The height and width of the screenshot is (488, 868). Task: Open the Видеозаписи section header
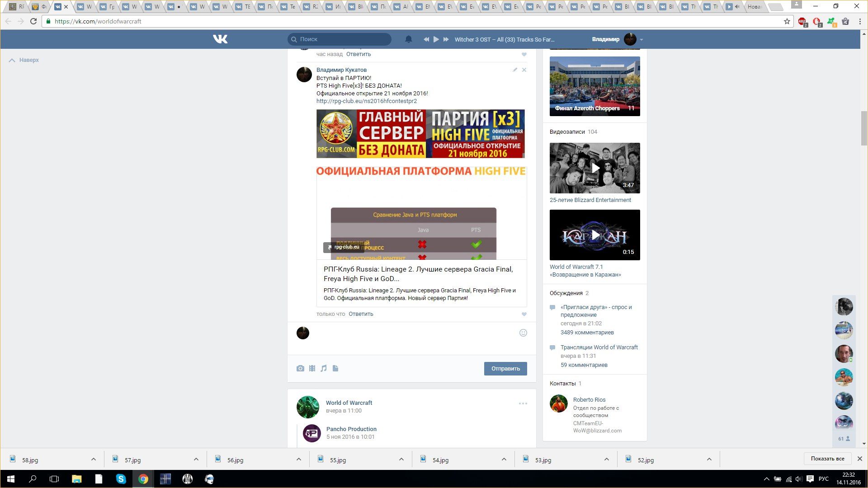click(x=567, y=132)
